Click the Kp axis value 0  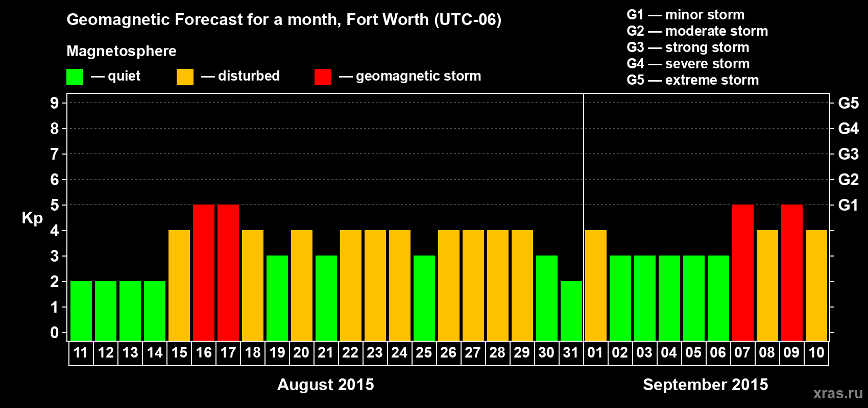[55, 333]
